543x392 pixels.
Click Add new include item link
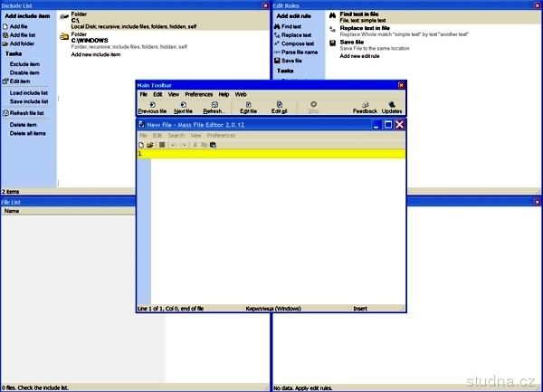(96, 54)
